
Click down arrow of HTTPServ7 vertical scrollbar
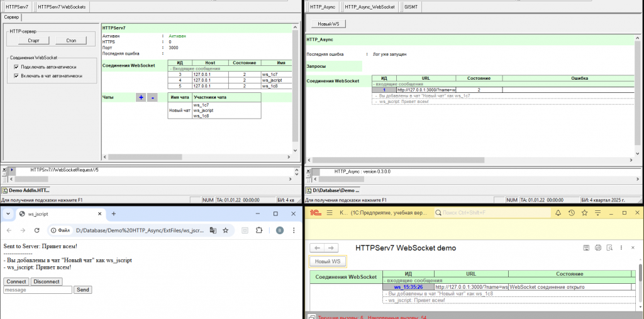294,150
